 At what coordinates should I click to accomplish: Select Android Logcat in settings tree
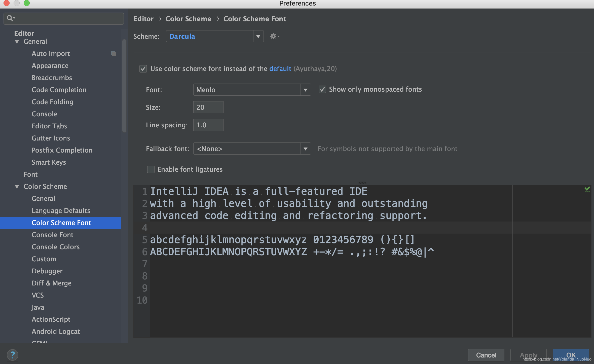[56, 332]
